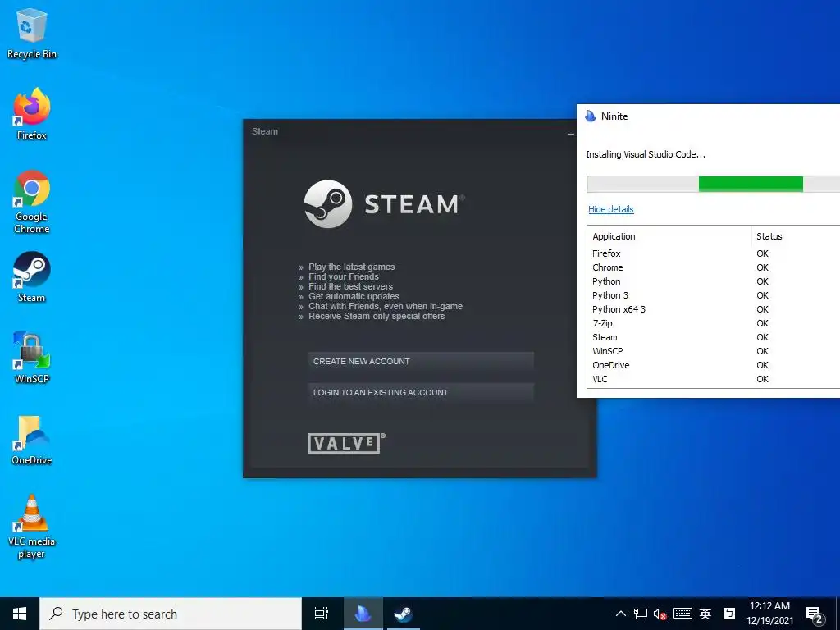
Task: Select the Chrome row in Ninite list
Action: coord(714,267)
